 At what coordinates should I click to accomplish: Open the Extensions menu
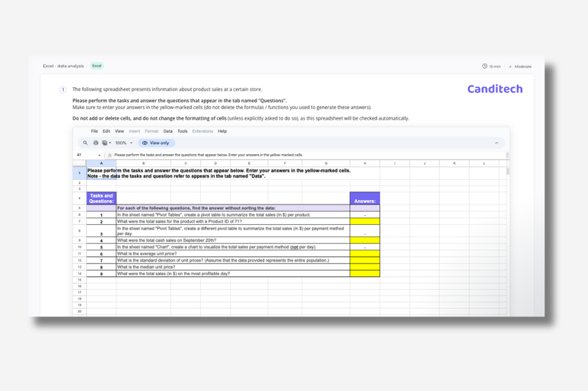(x=202, y=131)
